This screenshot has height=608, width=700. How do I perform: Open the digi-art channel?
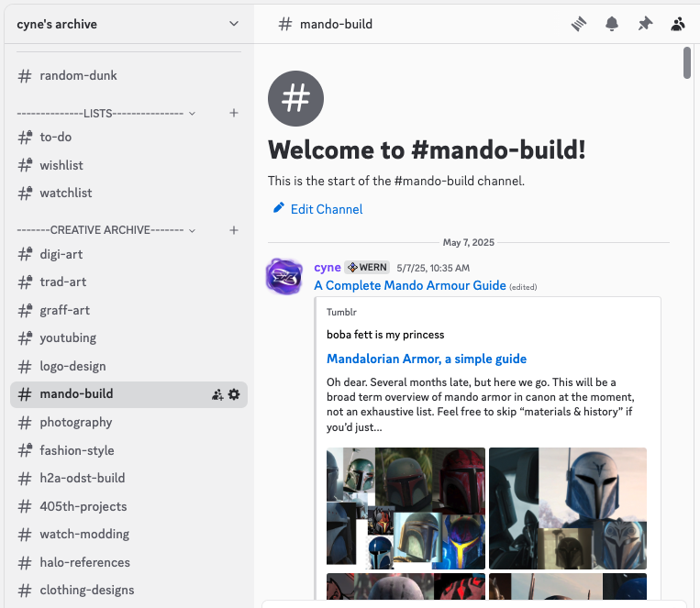click(x=128, y=254)
